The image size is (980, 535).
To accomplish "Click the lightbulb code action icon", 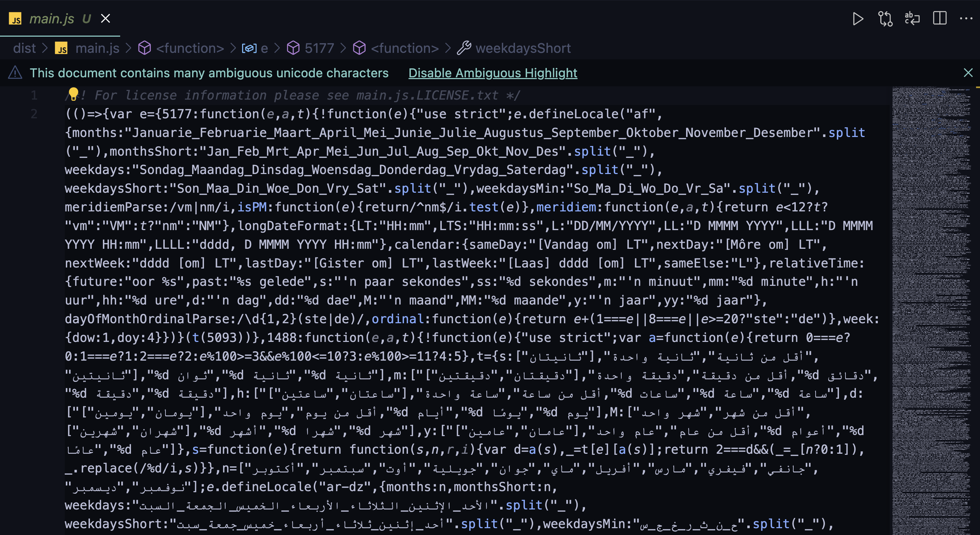I will tap(73, 93).
